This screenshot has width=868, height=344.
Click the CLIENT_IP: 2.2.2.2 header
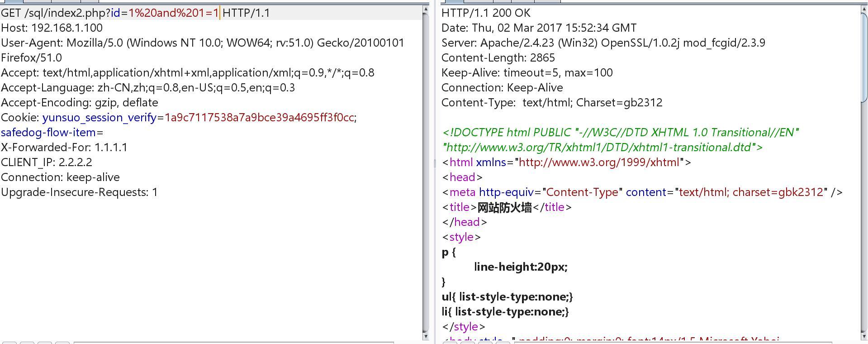(x=47, y=162)
